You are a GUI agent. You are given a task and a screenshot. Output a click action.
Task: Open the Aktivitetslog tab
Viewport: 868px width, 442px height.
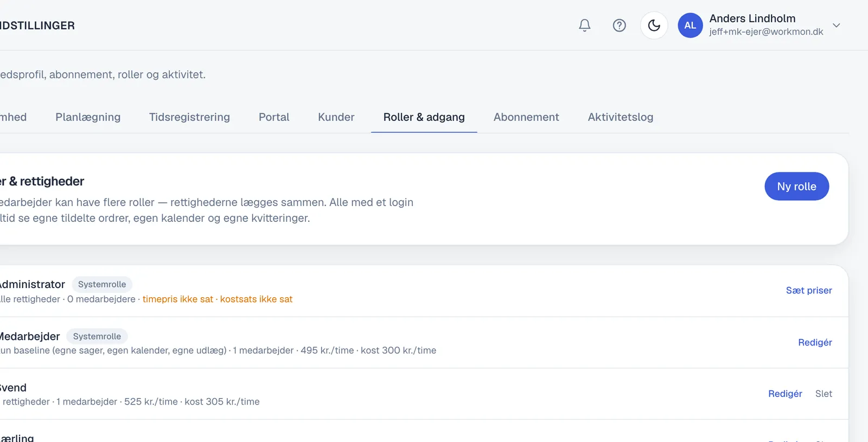pos(621,117)
